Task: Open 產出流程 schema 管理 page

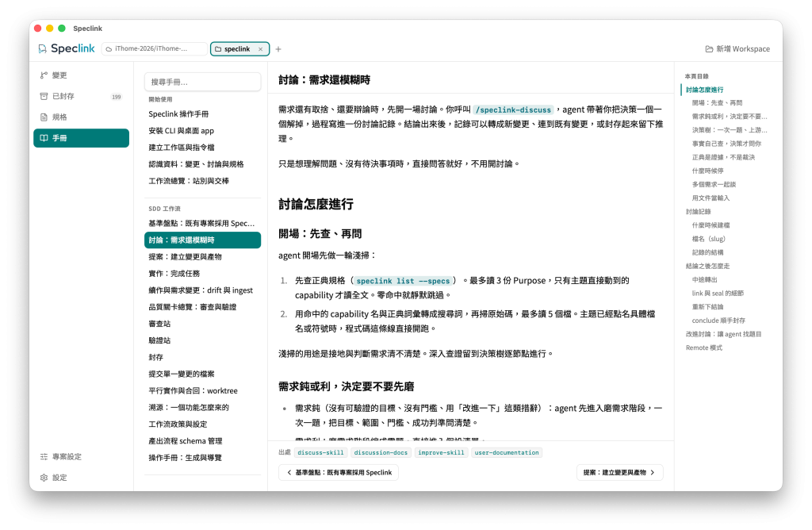Action: click(x=202, y=441)
